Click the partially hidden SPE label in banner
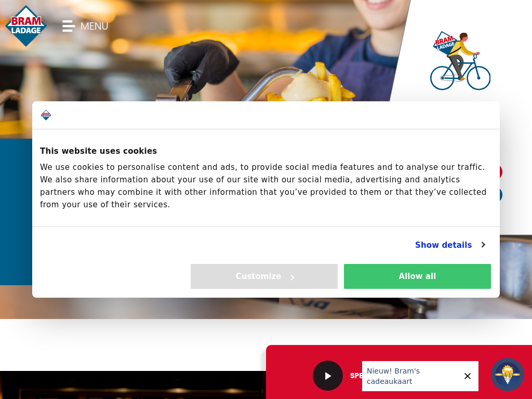This screenshot has width=532, height=399. click(x=356, y=376)
